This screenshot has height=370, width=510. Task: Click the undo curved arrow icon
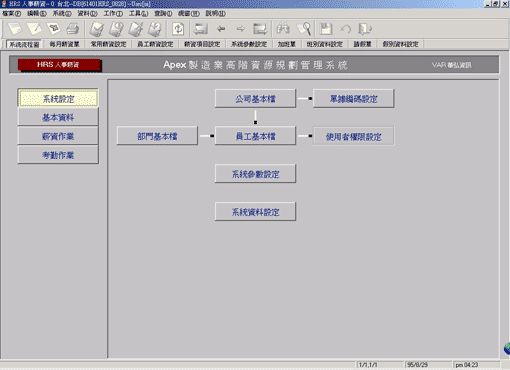point(345,29)
